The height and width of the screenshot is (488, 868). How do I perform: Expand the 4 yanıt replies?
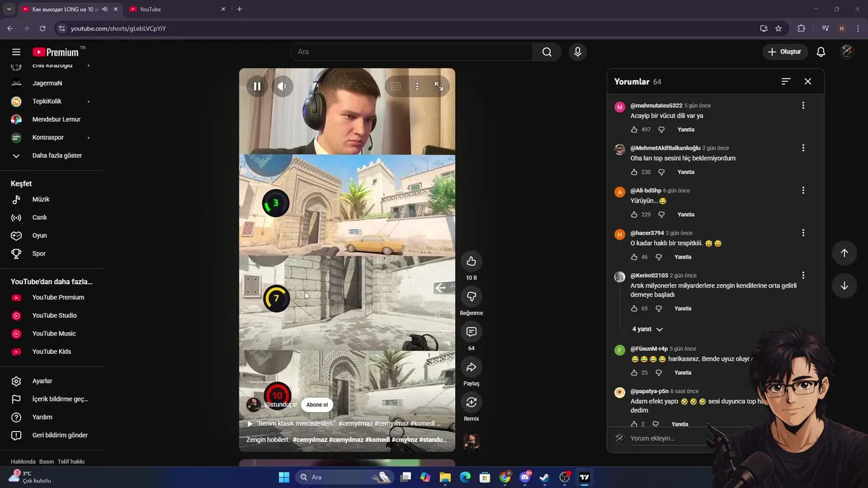coord(648,329)
